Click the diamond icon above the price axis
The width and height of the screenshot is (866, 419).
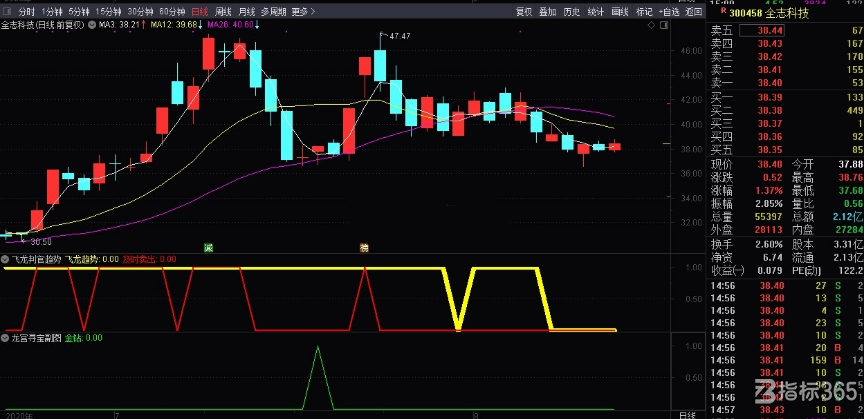tap(651, 25)
